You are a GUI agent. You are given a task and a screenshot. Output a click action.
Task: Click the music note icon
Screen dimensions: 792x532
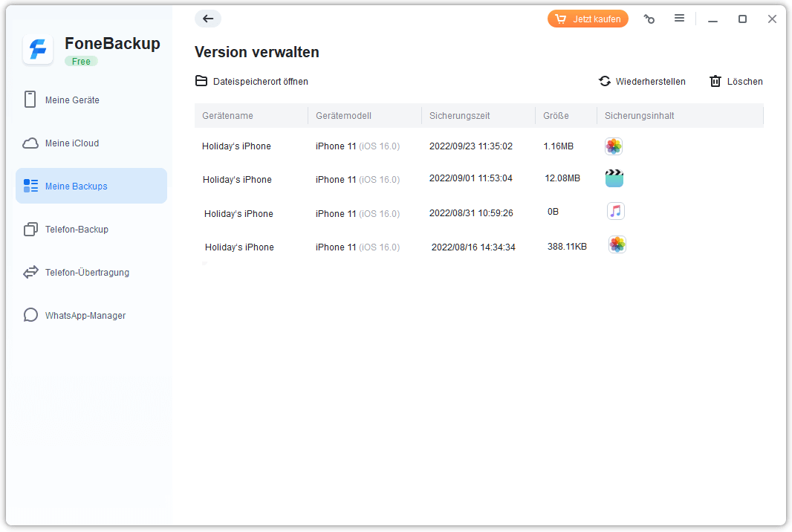point(616,211)
